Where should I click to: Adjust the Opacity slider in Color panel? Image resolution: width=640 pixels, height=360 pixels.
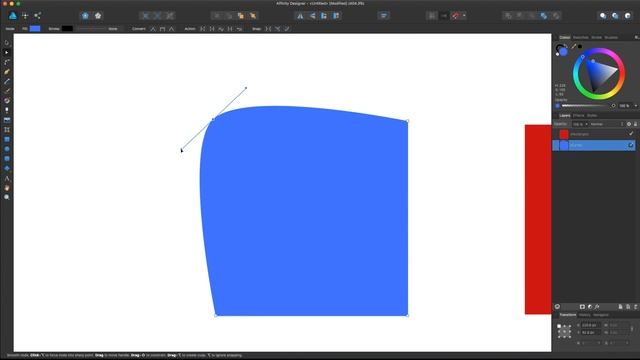[588, 106]
